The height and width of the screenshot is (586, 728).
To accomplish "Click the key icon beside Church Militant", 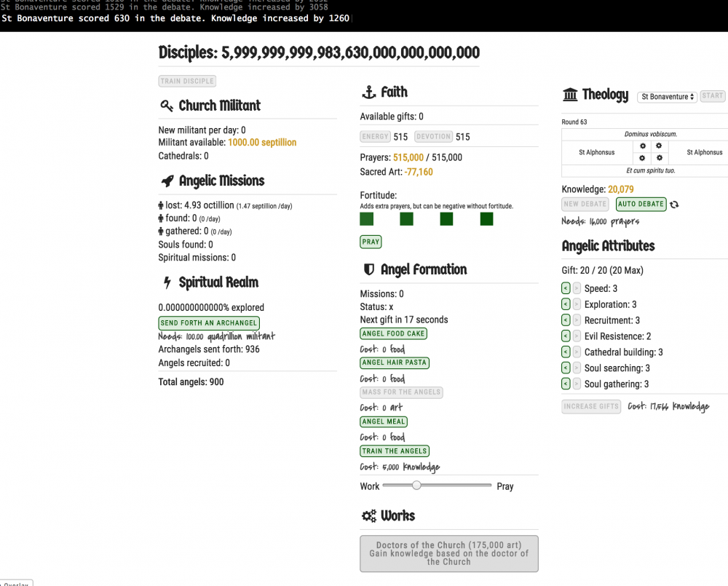I will pyautogui.click(x=167, y=106).
